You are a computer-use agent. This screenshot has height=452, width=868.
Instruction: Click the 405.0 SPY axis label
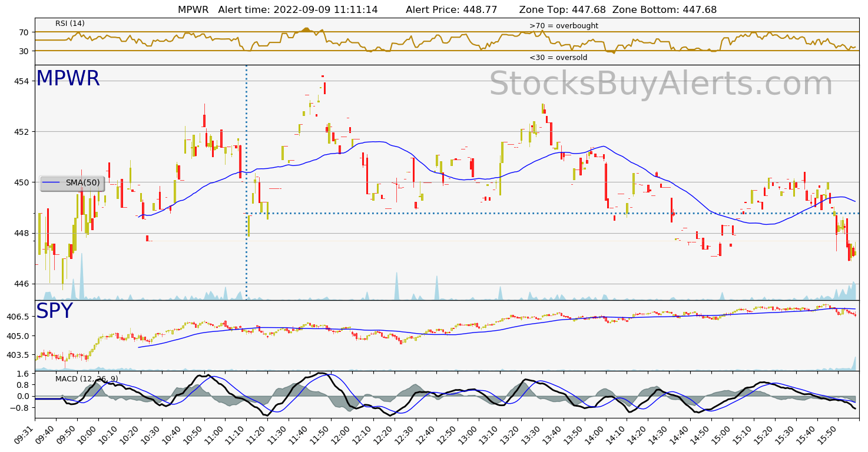[x=19, y=336]
